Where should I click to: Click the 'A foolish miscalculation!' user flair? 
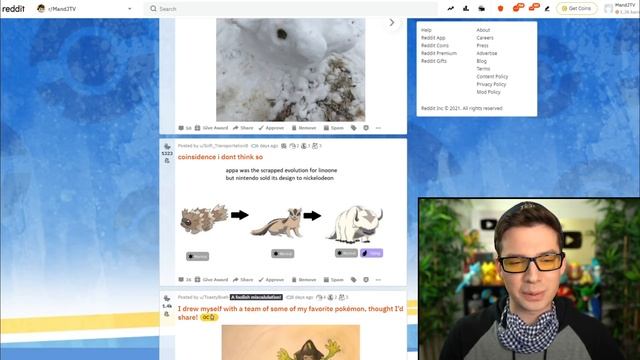(256, 297)
